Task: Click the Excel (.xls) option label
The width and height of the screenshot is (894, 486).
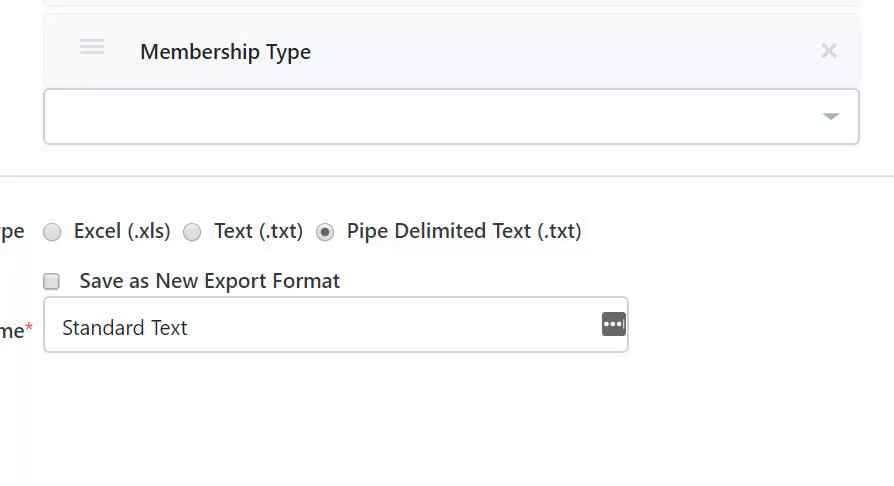Action: coord(122,231)
